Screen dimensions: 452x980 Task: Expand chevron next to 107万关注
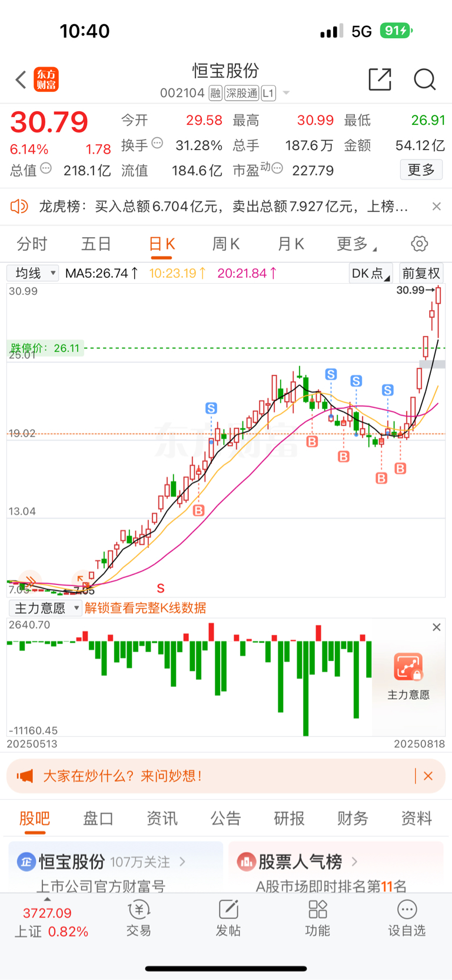(182, 862)
